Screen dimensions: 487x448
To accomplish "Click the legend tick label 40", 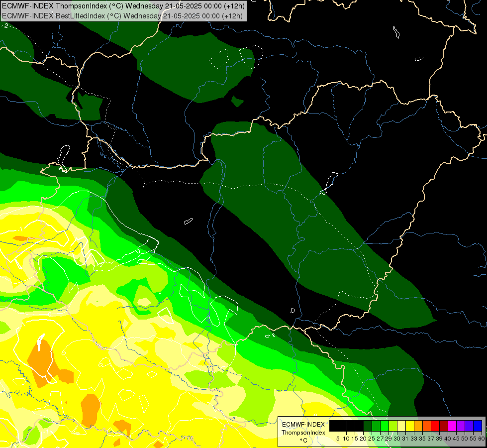I will [448, 439].
